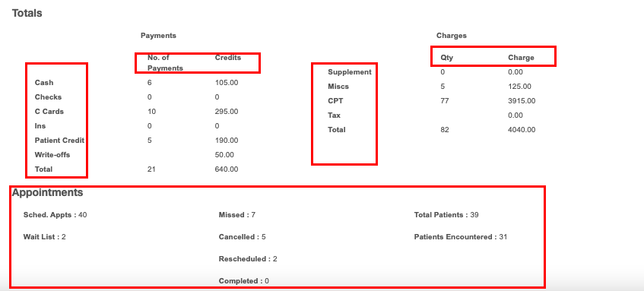The height and width of the screenshot is (291, 644).
Task: Click the Patient Credit row label
Action: tap(59, 141)
